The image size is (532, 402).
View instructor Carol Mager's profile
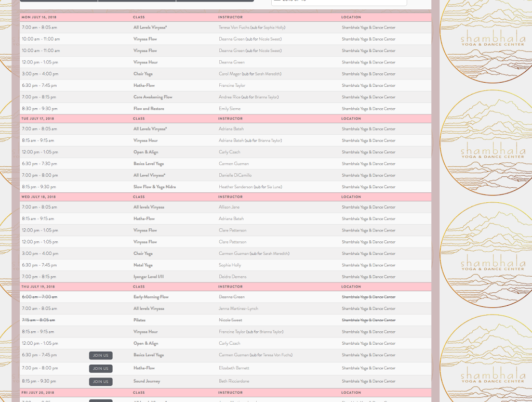point(230,74)
